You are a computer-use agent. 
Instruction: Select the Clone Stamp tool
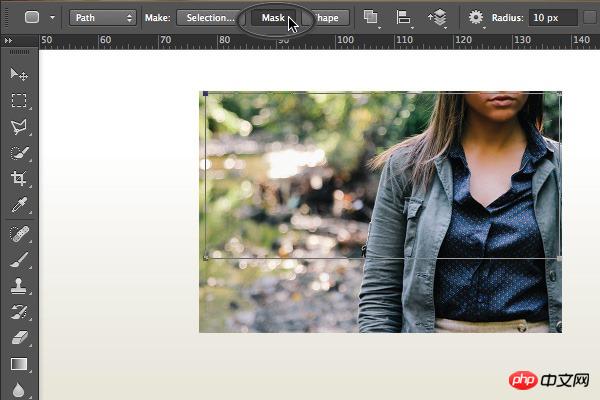click(x=19, y=286)
